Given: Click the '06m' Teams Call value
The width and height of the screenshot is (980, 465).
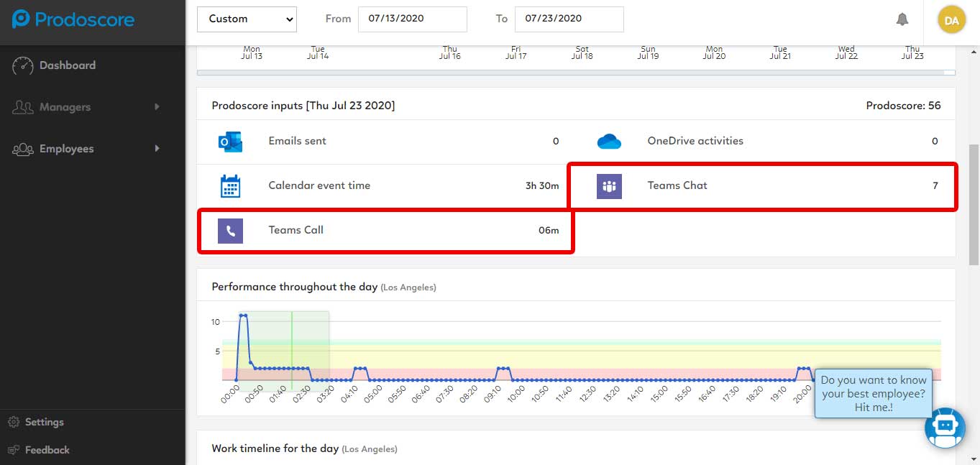Looking at the screenshot, I should tap(549, 230).
